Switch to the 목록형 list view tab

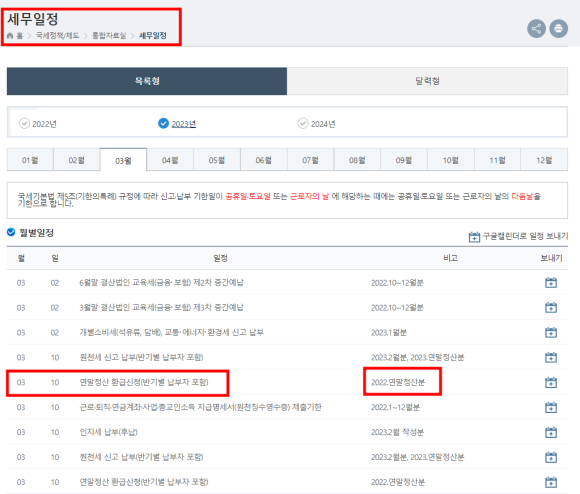(147, 81)
